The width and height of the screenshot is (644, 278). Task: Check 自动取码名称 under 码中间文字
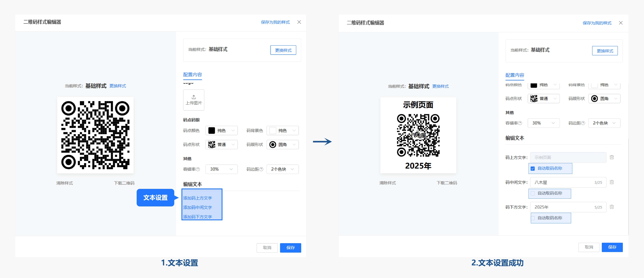(x=533, y=193)
